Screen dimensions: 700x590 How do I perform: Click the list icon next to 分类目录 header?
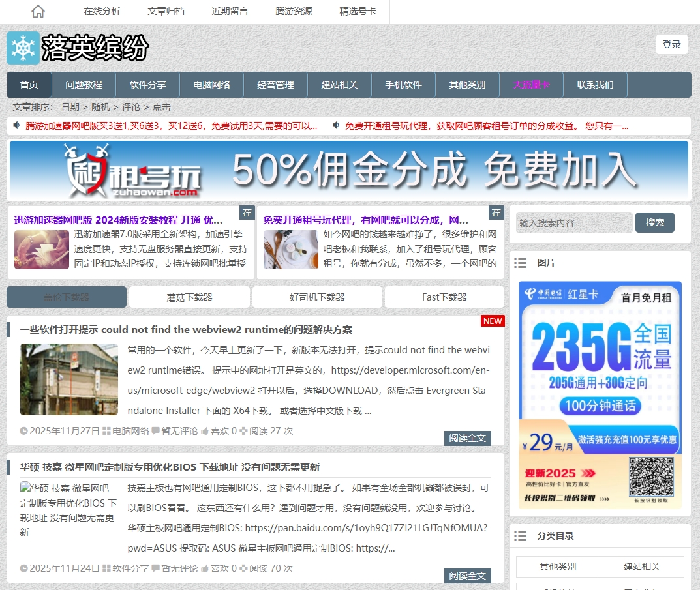pyautogui.click(x=521, y=536)
